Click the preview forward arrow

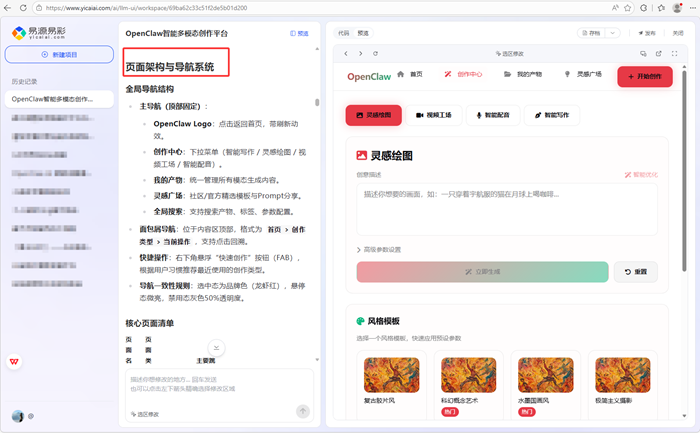pyautogui.click(x=360, y=53)
